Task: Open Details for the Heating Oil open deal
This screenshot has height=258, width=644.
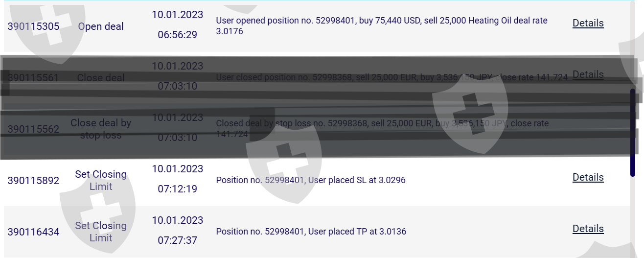Action: click(x=588, y=23)
